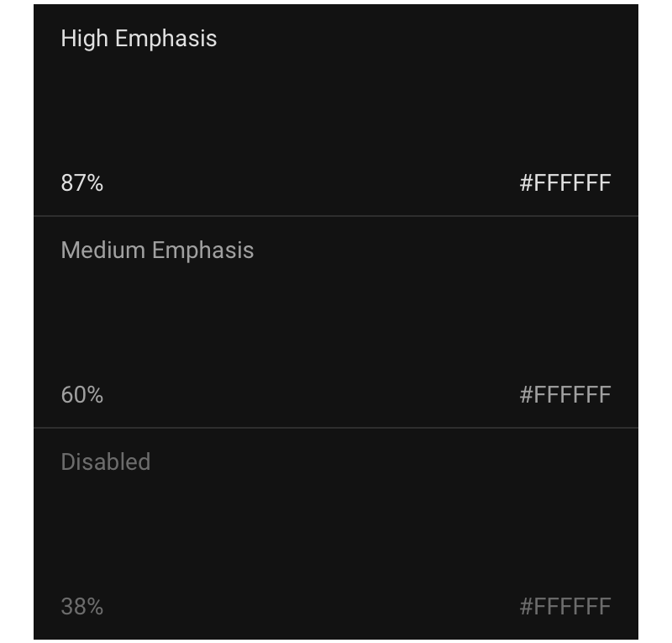Select the 38% opacity label
The image size is (672, 643).
coord(81,607)
